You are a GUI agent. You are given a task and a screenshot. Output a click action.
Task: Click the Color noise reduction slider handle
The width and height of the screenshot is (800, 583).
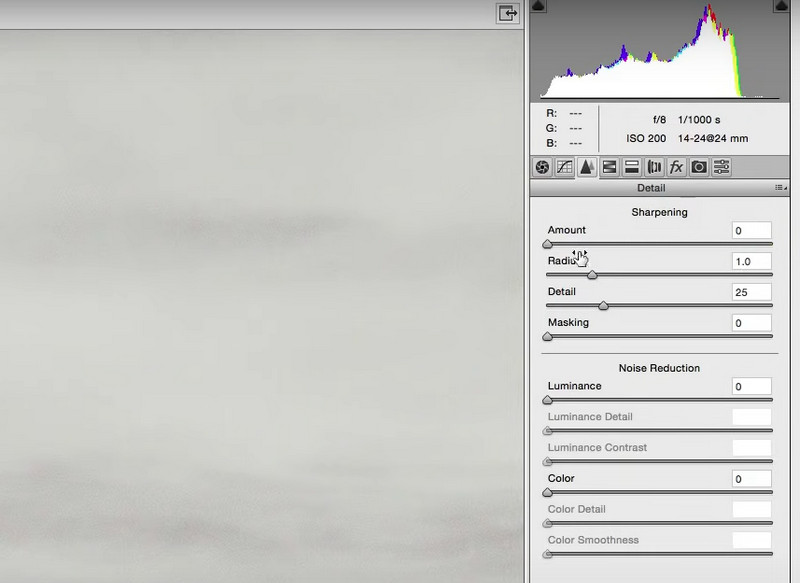tap(547, 493)
